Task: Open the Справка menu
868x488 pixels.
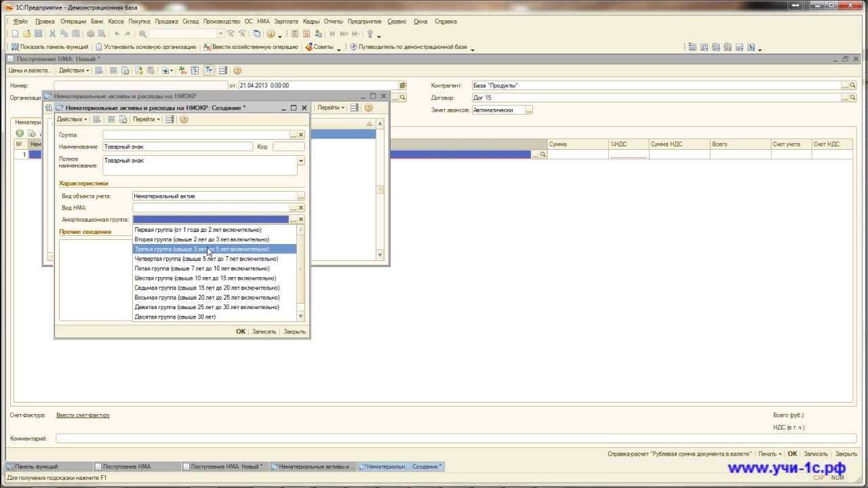Action: pyautogui.click(x=446, y=21)
